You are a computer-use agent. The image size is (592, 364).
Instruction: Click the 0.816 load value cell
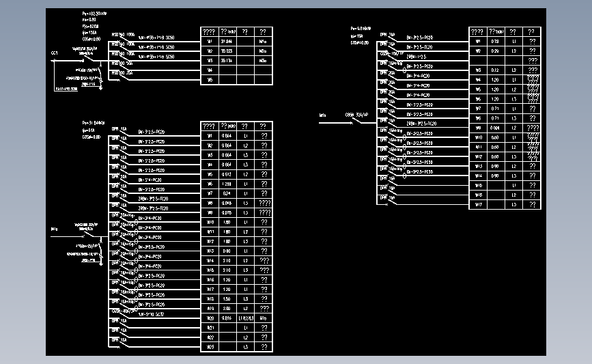coord(227,318)
